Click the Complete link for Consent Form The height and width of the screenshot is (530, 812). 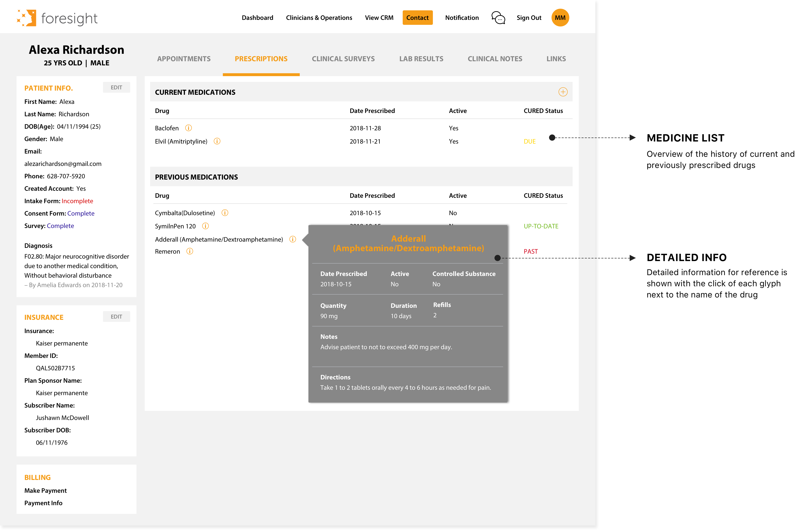click(81, 213)
